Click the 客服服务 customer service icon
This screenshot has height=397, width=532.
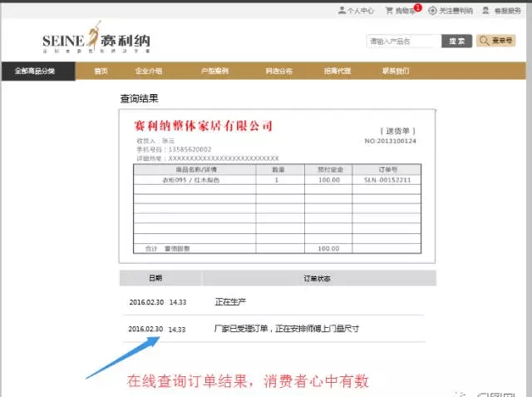tap(485, 11)
